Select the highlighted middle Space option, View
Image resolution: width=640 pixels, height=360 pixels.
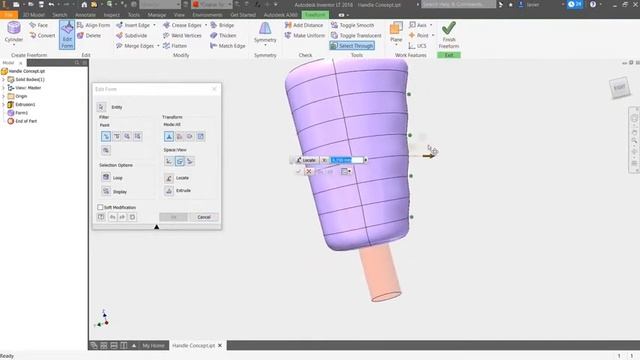tap(180, 161)
